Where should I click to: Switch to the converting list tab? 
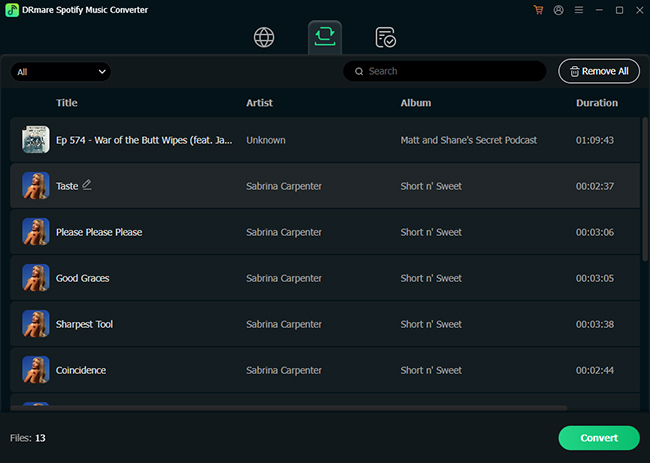pos(325,37)
